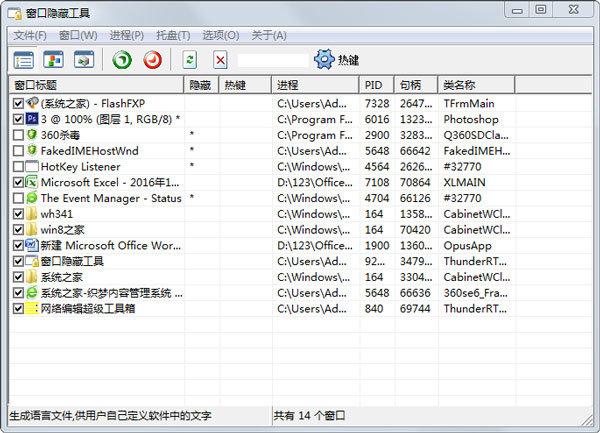The width and height of the screenshot is (600, 433).
Task: Click the toolbar search input field
Action: (x=272, y=60)
